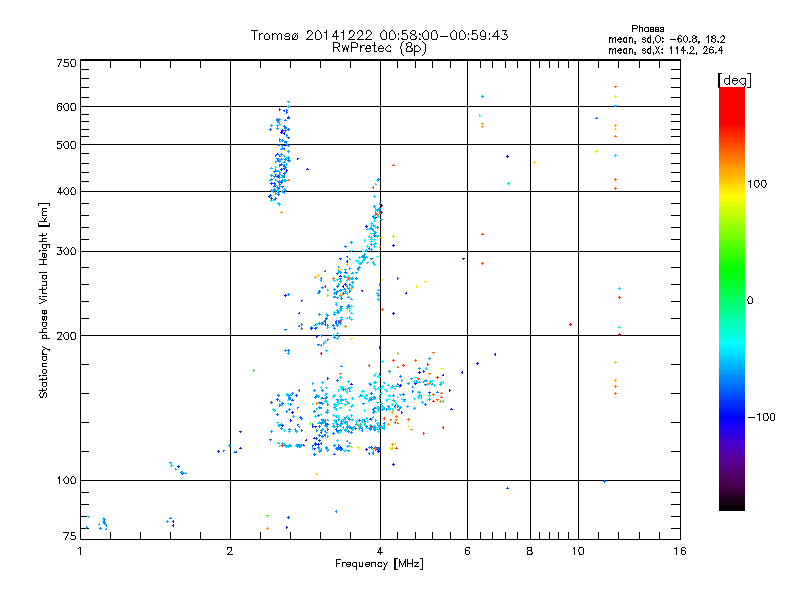The height and width of the screenshot is (600, 800).
Task: Click the '300' y-axis tick label
Action: [66, 252]
